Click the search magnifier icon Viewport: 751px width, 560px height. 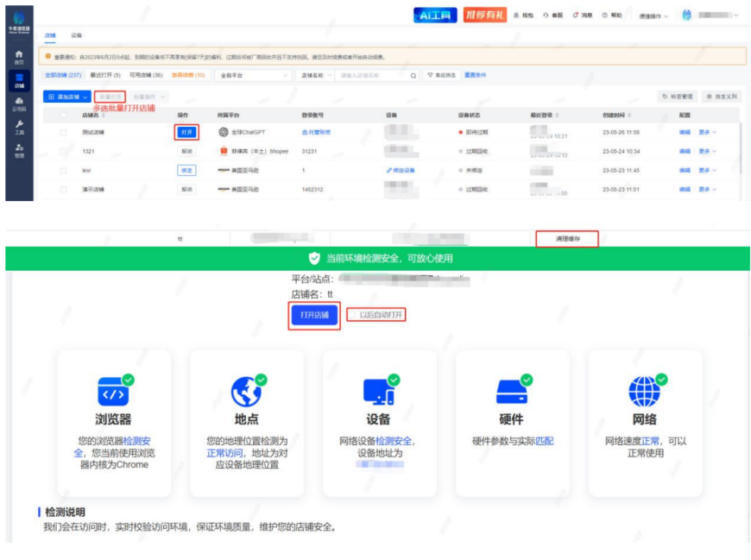413,75
